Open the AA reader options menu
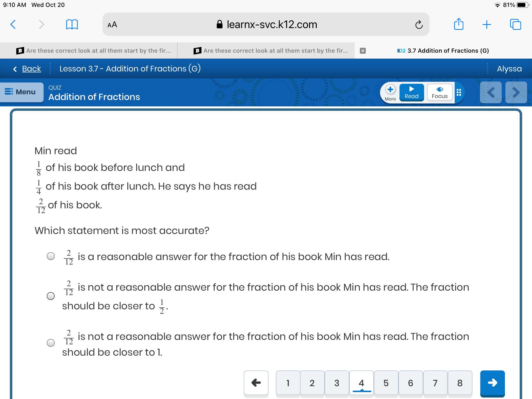This screenshot has width=532, height=399. (x=112, y=24)
